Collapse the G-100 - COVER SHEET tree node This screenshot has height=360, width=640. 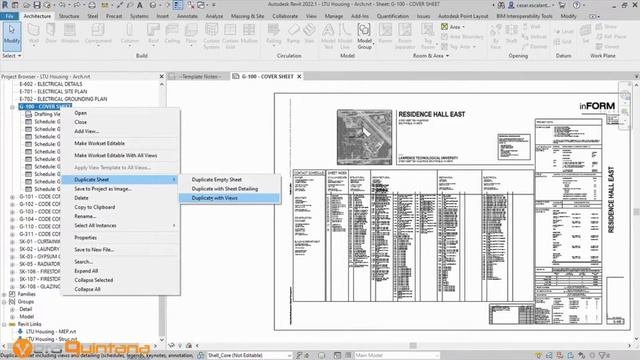pyautogui.click(x=12, y=107)
